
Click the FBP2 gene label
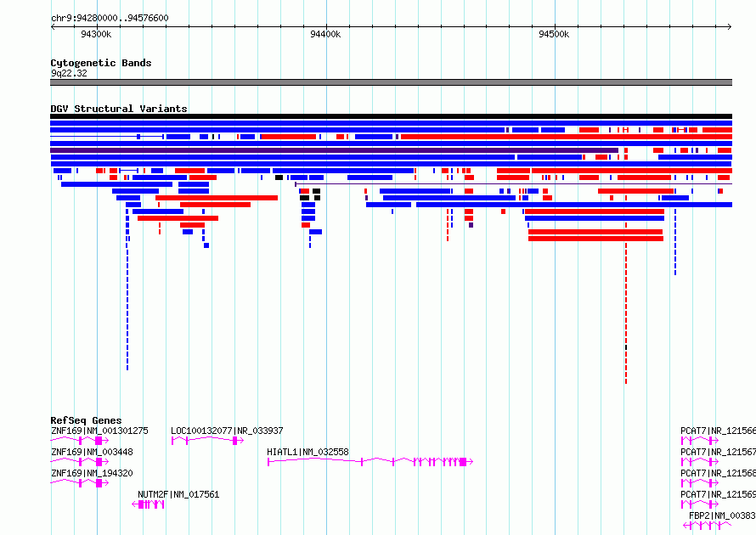click(722, 515)
